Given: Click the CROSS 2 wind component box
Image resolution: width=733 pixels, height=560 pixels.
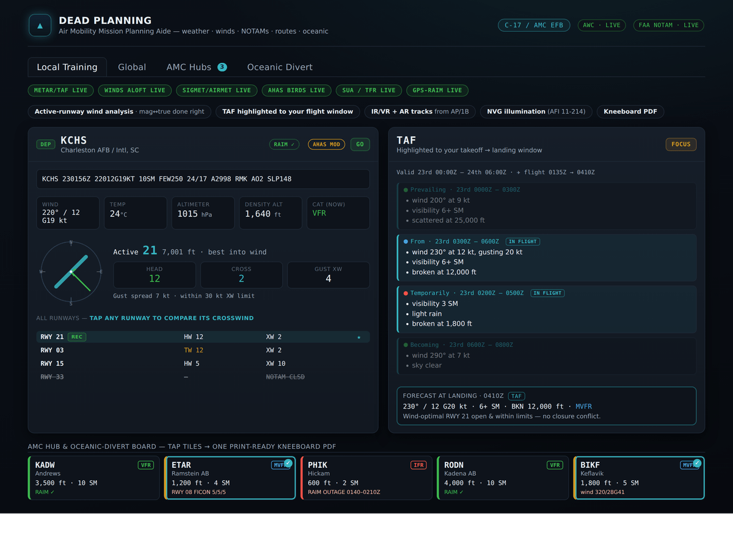Looking at the screenshot, I should (241, 275).
